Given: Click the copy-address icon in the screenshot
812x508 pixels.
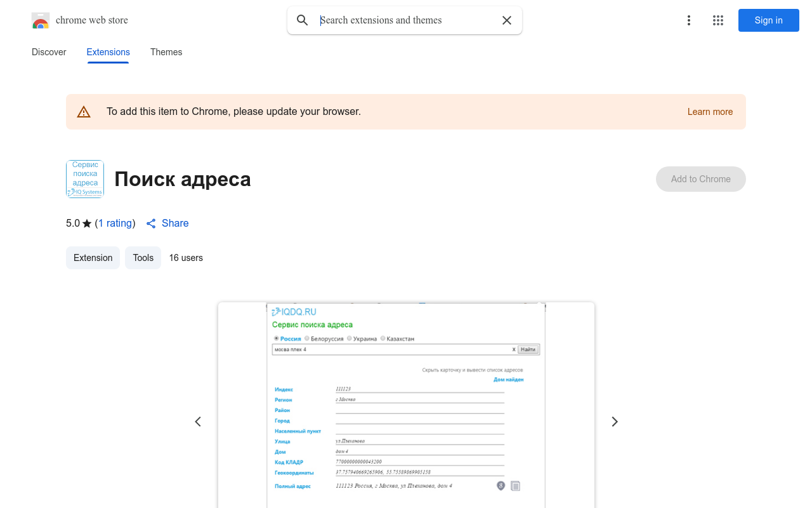Looking at the screenshot, I should [515, 485].
